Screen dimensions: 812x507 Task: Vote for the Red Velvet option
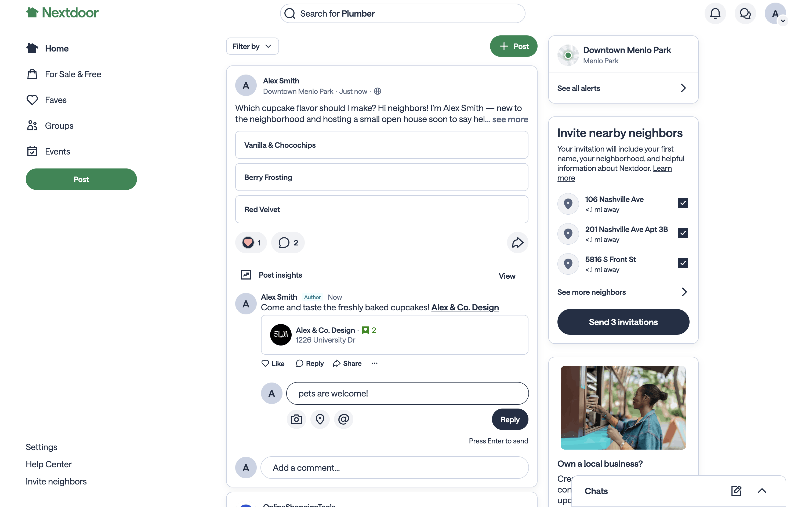382,210
